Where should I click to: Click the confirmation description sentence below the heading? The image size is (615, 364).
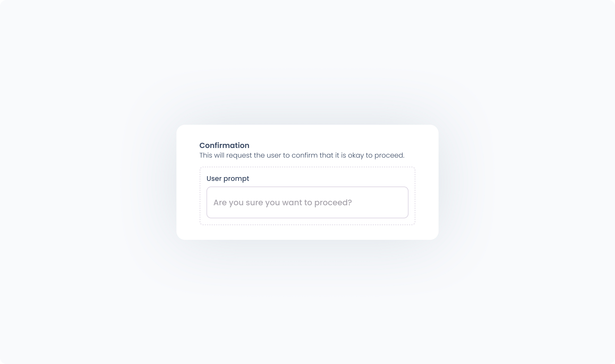(302, 155)
